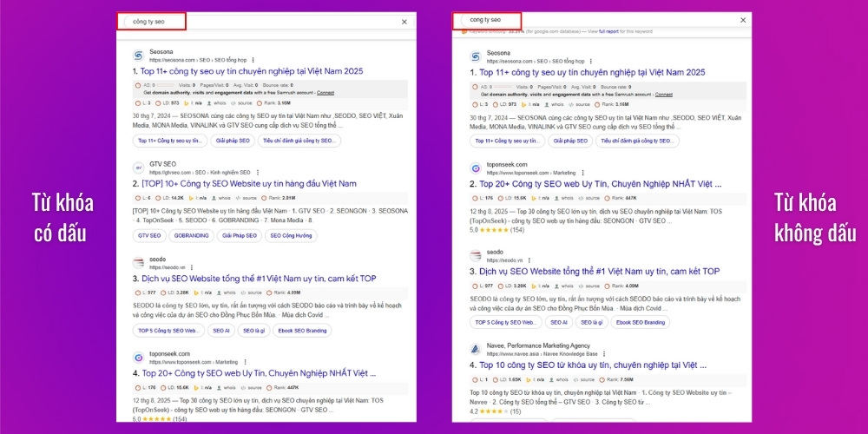The width and height of the screenshot is (868, 434).
Task: Click Seosona favicon in right results
Action: point(475,56)
